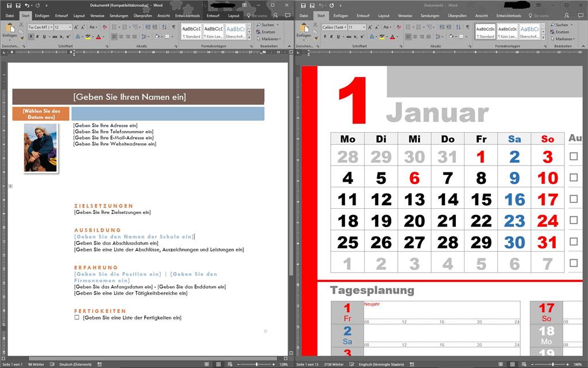Screen dimensions: 588x368
Task: Apply Standard style in Dokument4
Action: point(191,32)
